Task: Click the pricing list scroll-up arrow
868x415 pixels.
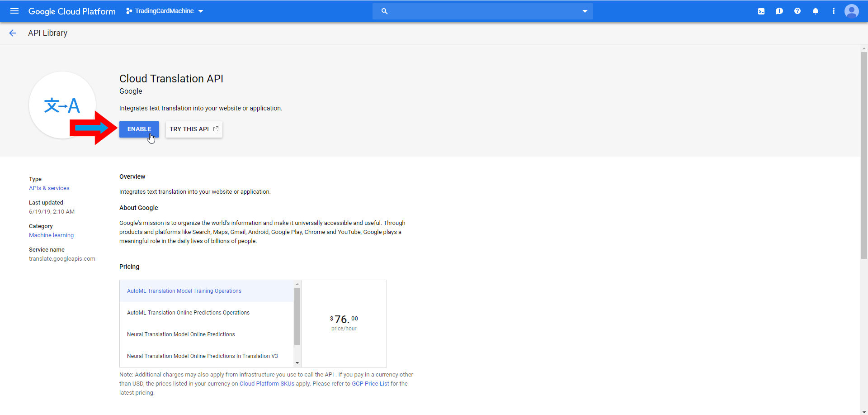Action: tap(297, 284)
